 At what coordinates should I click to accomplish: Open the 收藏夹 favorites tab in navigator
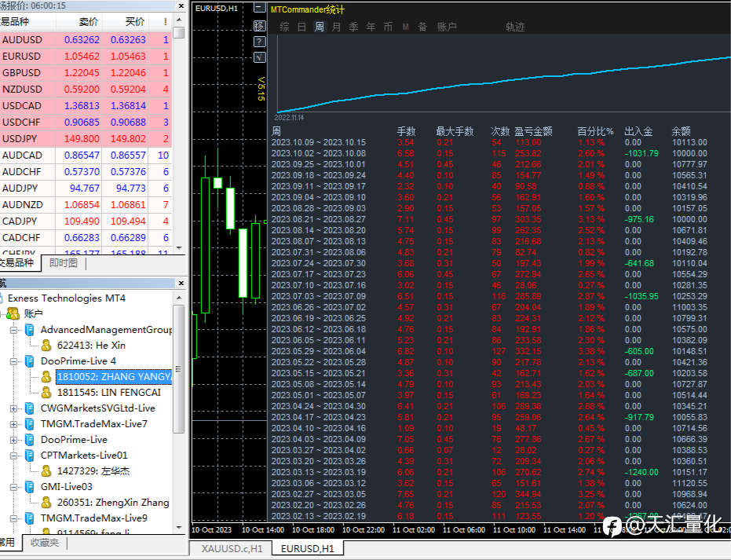tap(44, 542)
